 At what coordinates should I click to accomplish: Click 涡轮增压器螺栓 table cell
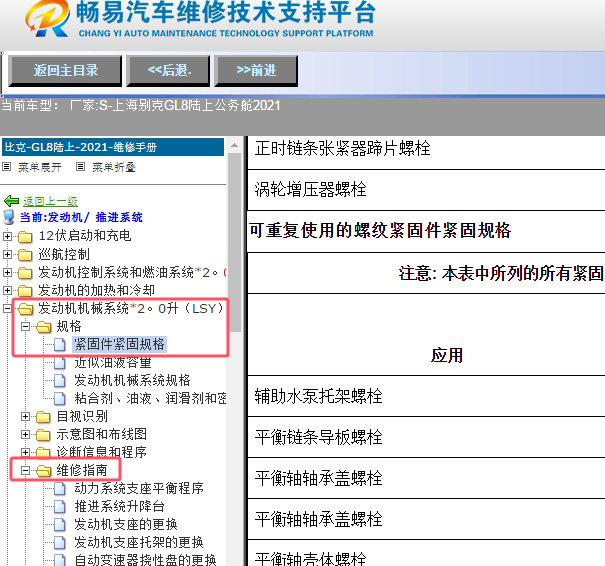(426, 189)
